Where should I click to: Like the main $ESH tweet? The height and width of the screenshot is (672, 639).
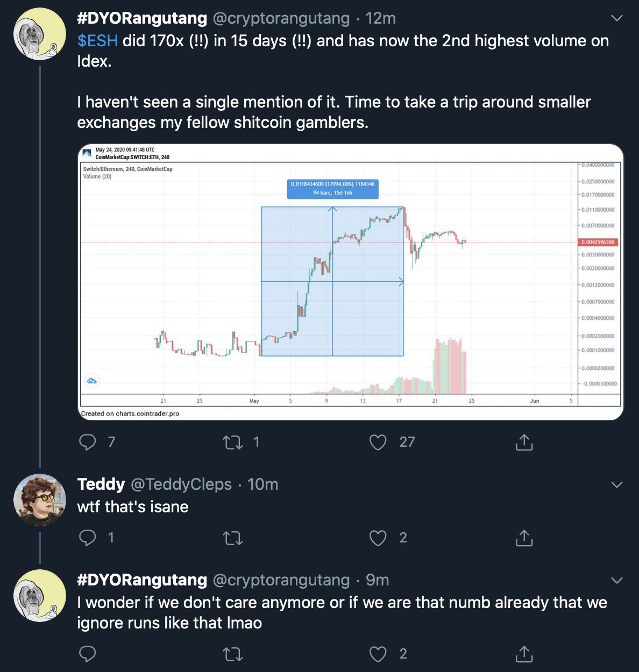pyautogui.click(x=378, y=442)
